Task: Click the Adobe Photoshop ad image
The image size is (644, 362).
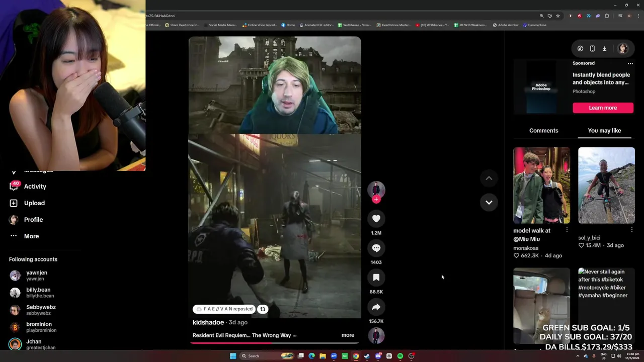Action: (x=541, y=87)
